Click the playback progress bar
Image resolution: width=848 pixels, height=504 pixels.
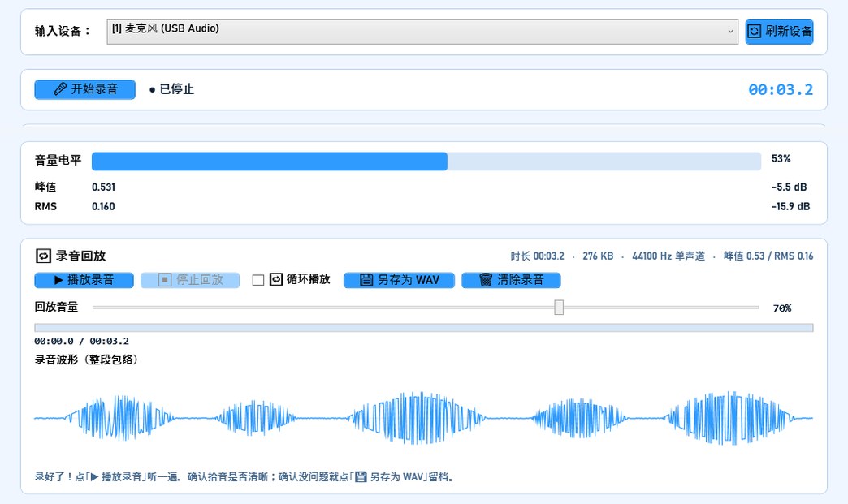tap(424, 328)
